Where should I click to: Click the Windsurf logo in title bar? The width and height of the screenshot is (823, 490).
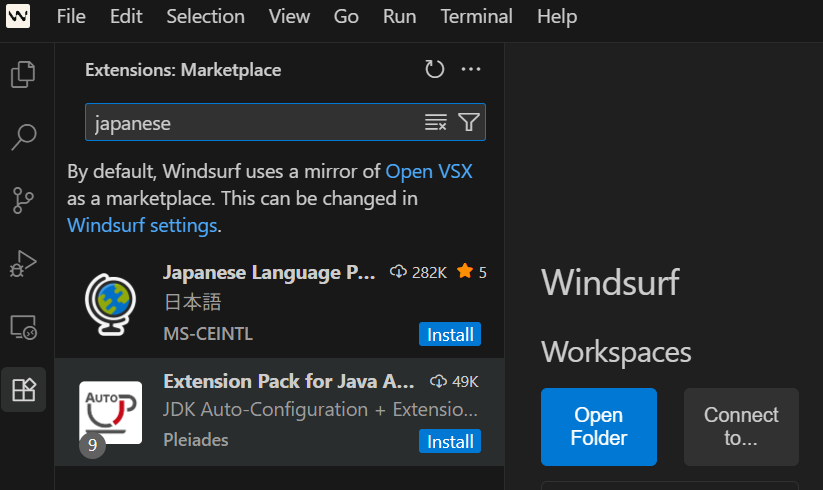[18, 16]
